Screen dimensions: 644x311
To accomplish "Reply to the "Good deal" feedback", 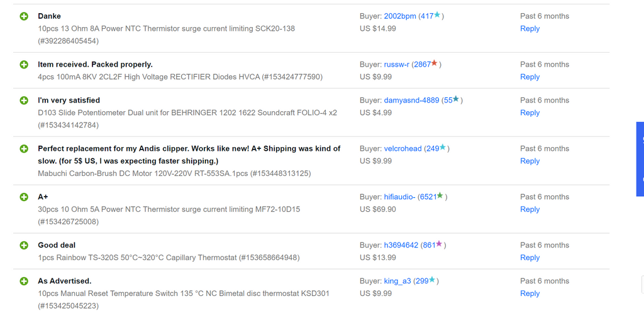I will [530, 258].
